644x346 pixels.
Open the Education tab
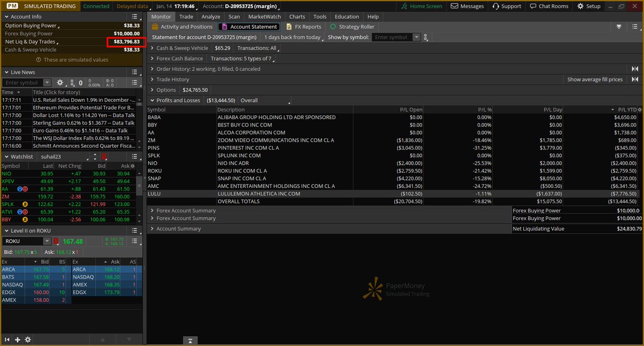click(347, 17)
